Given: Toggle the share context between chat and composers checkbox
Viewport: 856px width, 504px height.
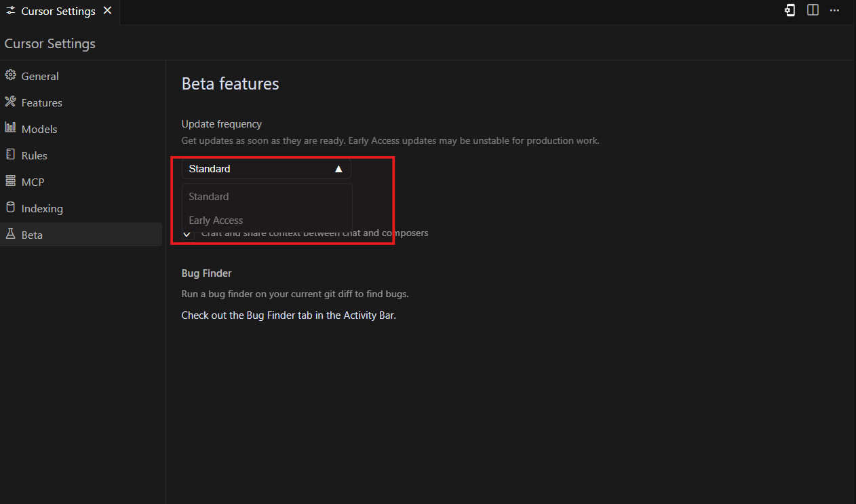Looking at the screenshot, I should tap(188, 233).
